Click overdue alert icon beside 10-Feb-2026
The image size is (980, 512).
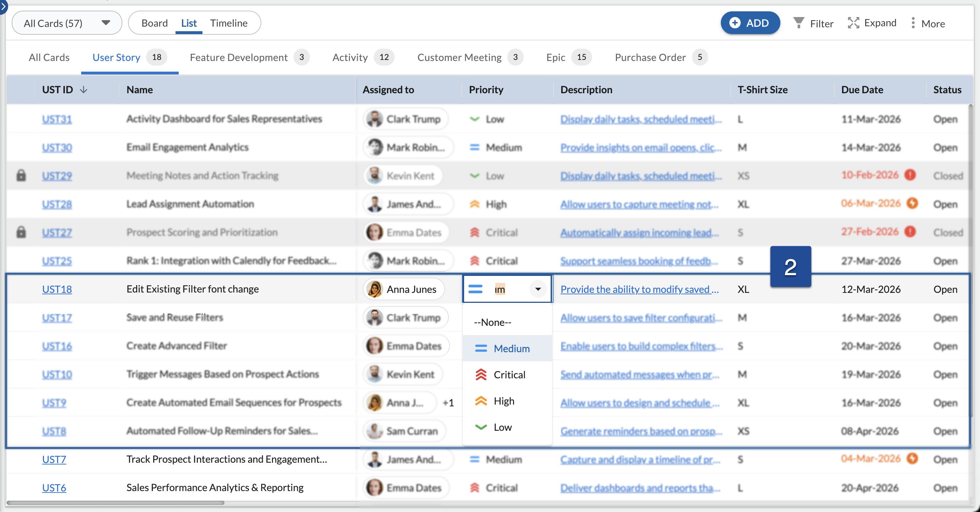point(910,175)
